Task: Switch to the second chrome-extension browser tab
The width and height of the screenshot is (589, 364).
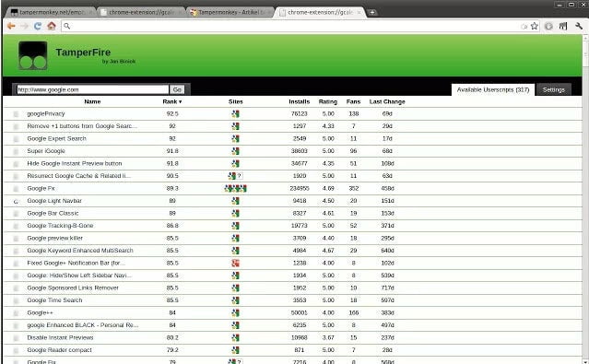Action: tap(320, 12)
